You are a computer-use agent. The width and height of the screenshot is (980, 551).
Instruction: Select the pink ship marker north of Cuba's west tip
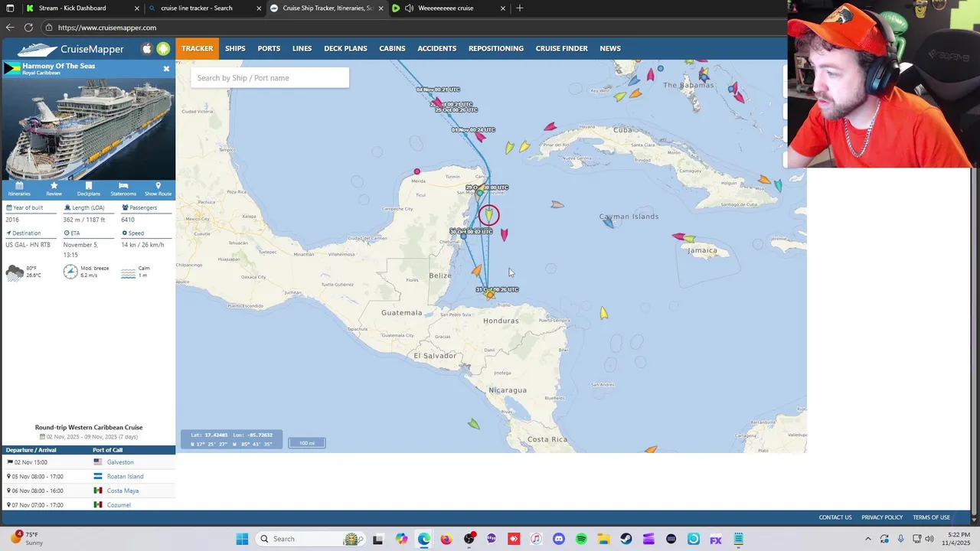(550, 127)
